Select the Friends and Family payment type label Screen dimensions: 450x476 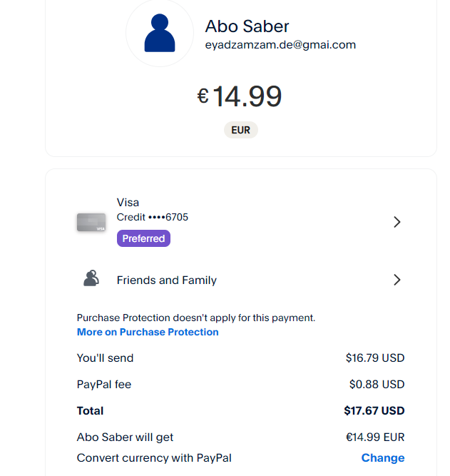[x=166, y=280]
